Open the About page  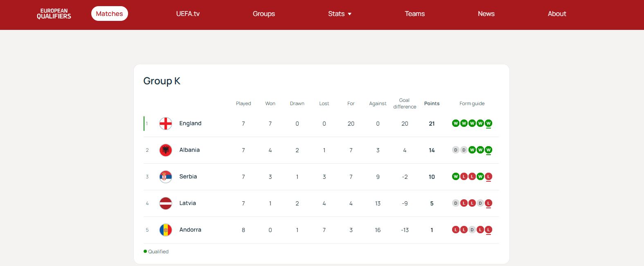tap(557, 14)
